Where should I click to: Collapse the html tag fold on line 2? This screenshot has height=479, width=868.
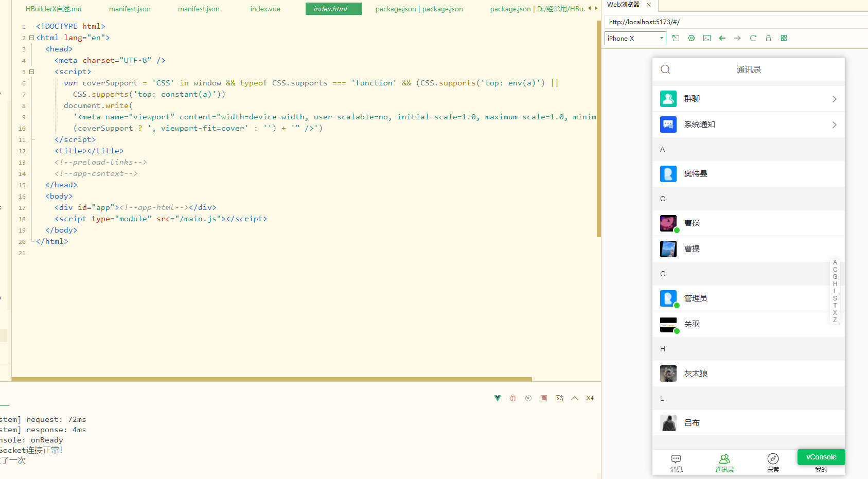(31, 38)
